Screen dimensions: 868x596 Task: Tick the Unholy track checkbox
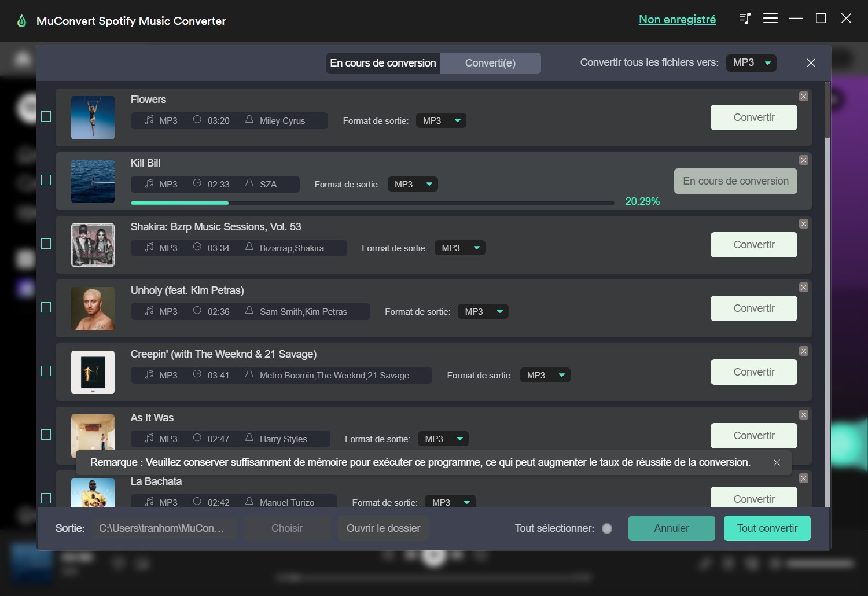point(46,307)
